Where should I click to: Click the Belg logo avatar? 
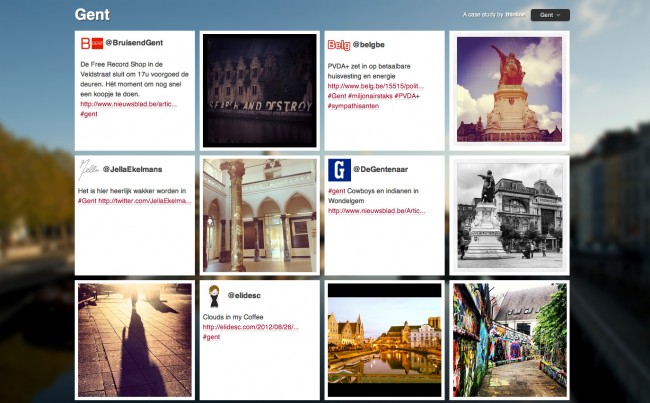pyautogui.click(x=339, y=45)
